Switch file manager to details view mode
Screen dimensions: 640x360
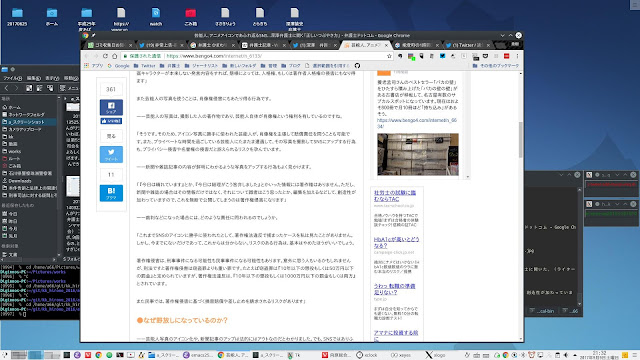pos(50,88)
